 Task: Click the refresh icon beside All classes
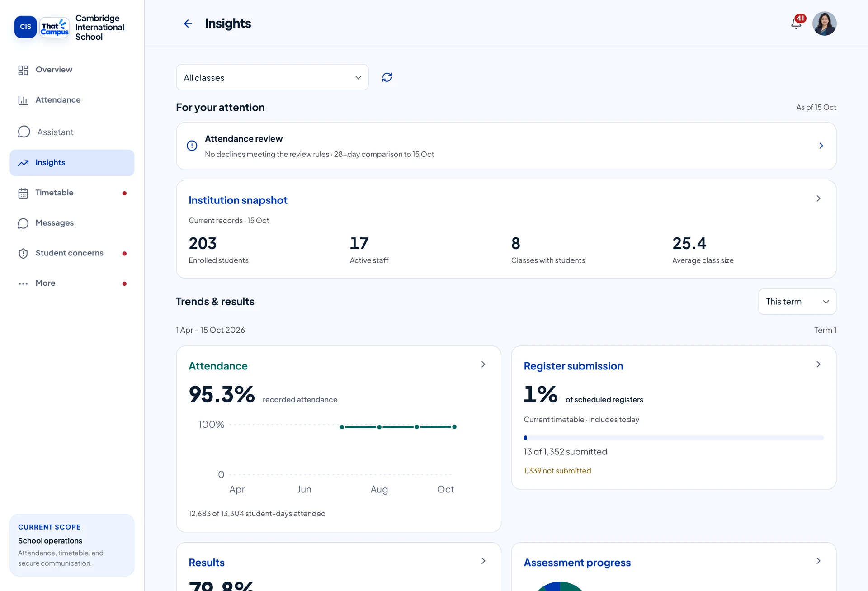tap(387, 77)
